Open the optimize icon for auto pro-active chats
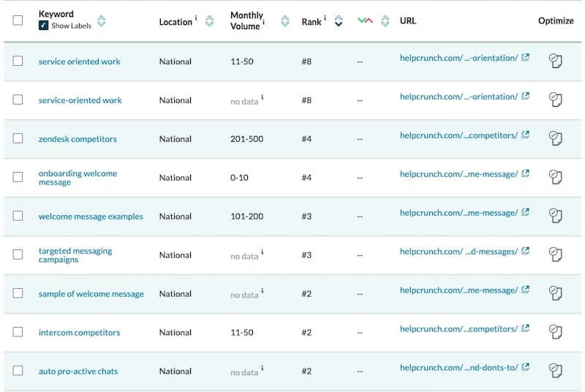585x392 pixels. (555, 371)
